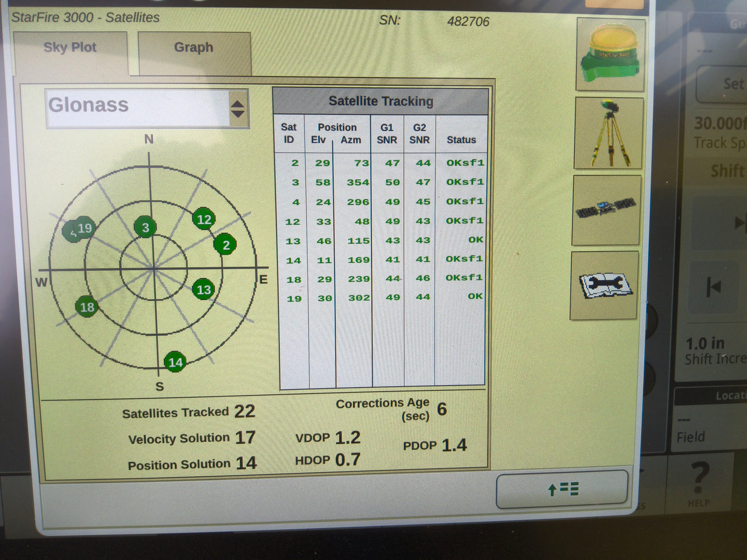Click the skip-to-start shift arrow button
Image resolution: width=747 pixels, height=560 pixels.
tap(714, 286)
